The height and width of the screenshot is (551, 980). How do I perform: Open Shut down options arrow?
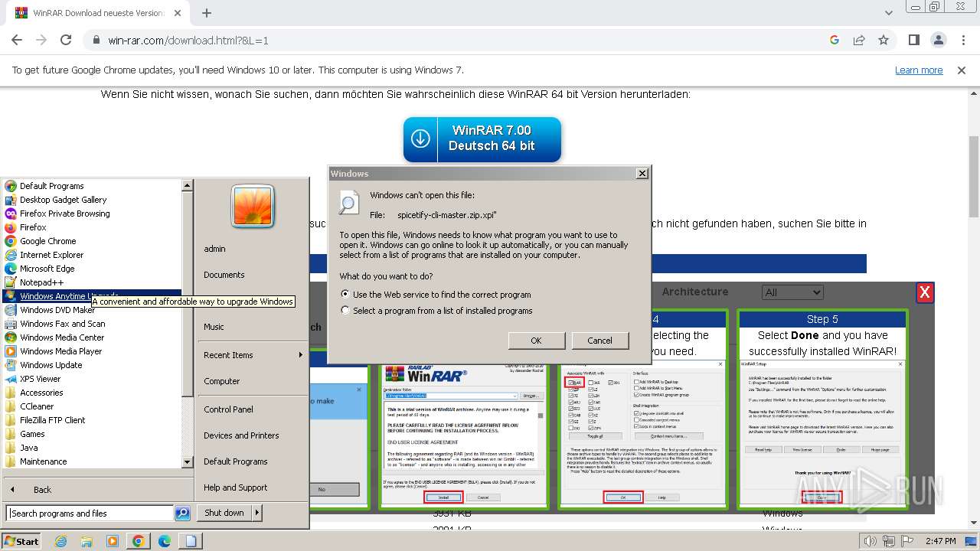pyautogui.click(x=257, y=513)
